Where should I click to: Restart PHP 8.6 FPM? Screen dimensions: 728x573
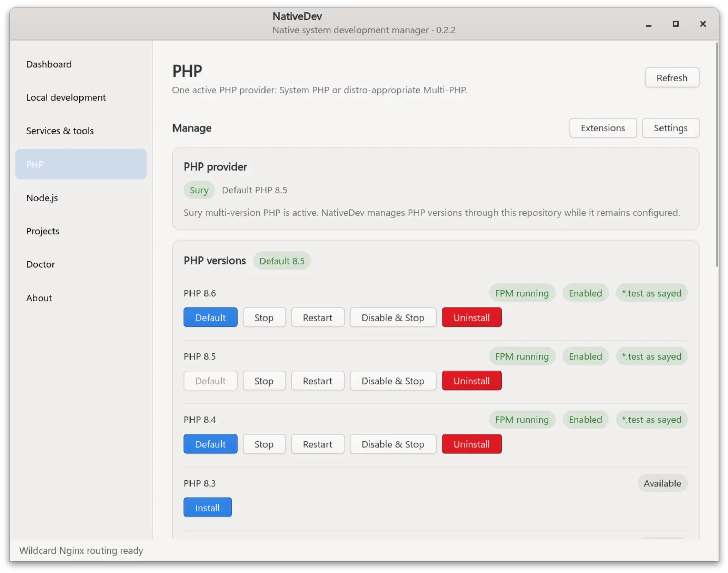317,318
